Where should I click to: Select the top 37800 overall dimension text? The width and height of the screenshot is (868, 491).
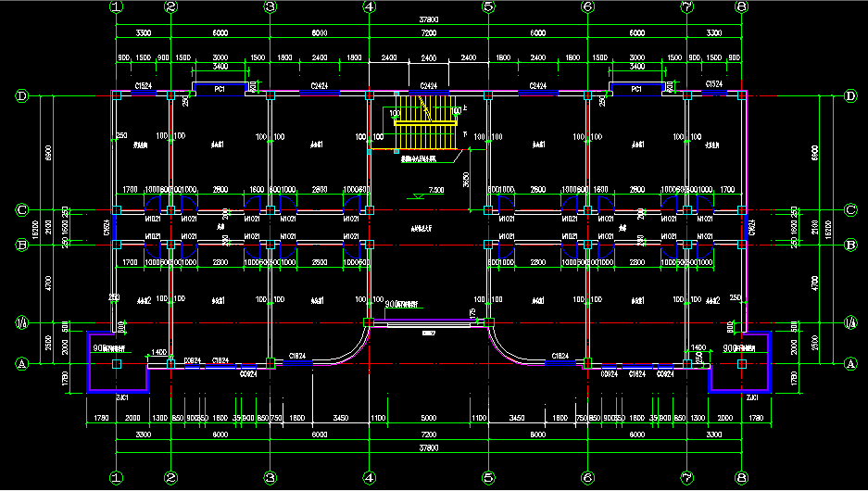pyautogui.click(x=428, y=17)
